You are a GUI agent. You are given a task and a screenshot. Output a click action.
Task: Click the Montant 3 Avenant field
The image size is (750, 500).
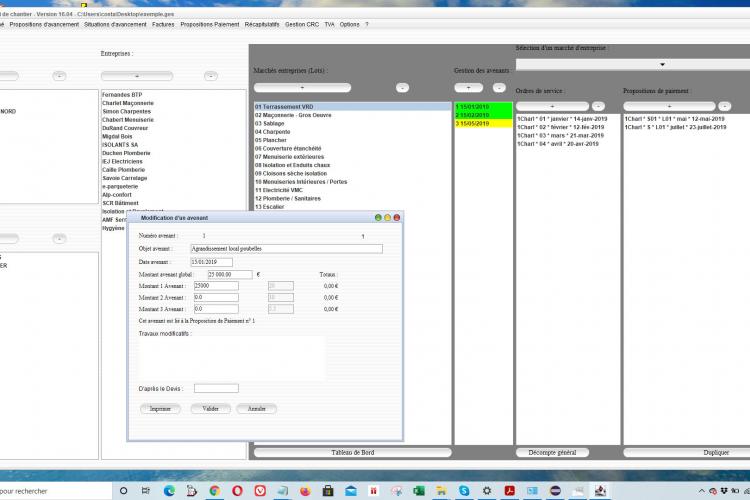(x=216, y=309)
